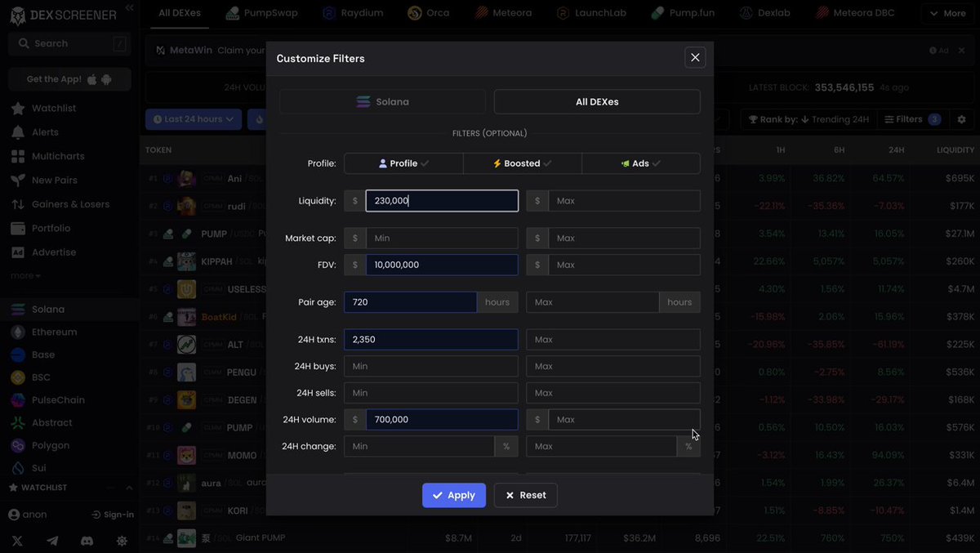Toggle the Profile filter option
Image resolution: width=980 pixels, height=553 pixels.
(x=403, y=163)
